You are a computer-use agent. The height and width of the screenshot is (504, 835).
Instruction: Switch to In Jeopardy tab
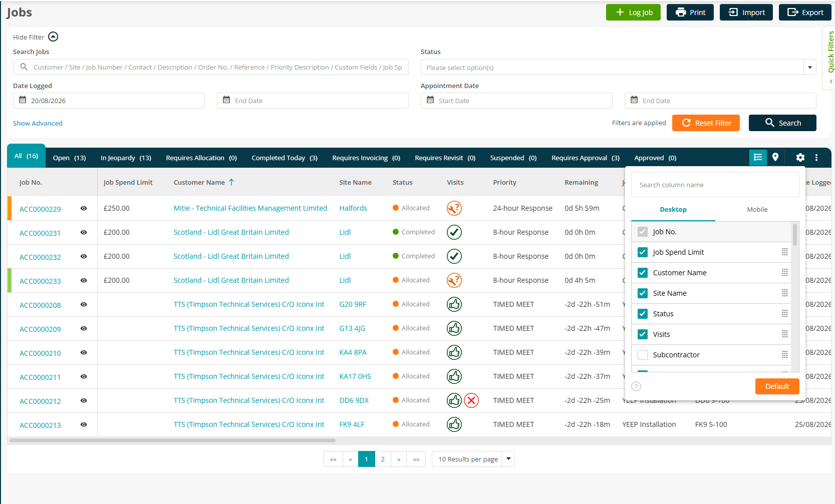126,158
